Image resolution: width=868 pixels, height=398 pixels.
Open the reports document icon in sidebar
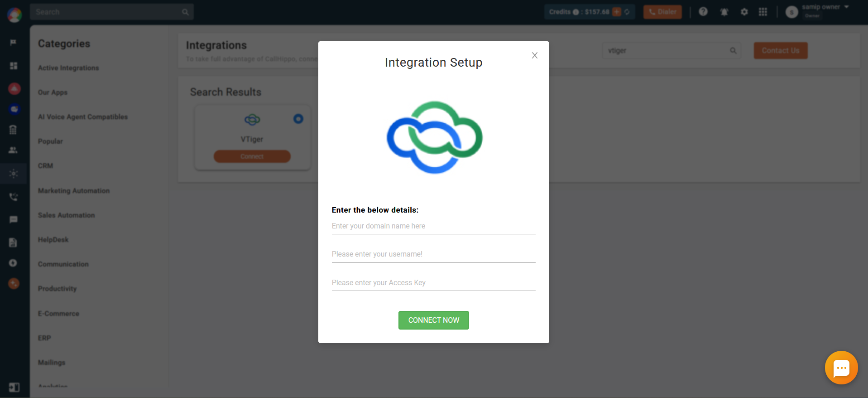13,243
